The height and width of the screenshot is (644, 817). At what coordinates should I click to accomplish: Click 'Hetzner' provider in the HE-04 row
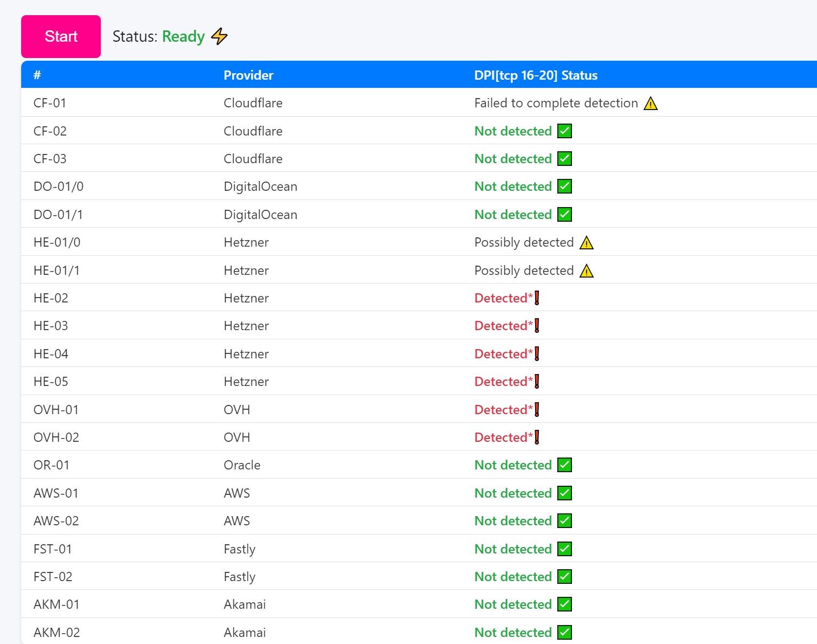tap(246, 354)
